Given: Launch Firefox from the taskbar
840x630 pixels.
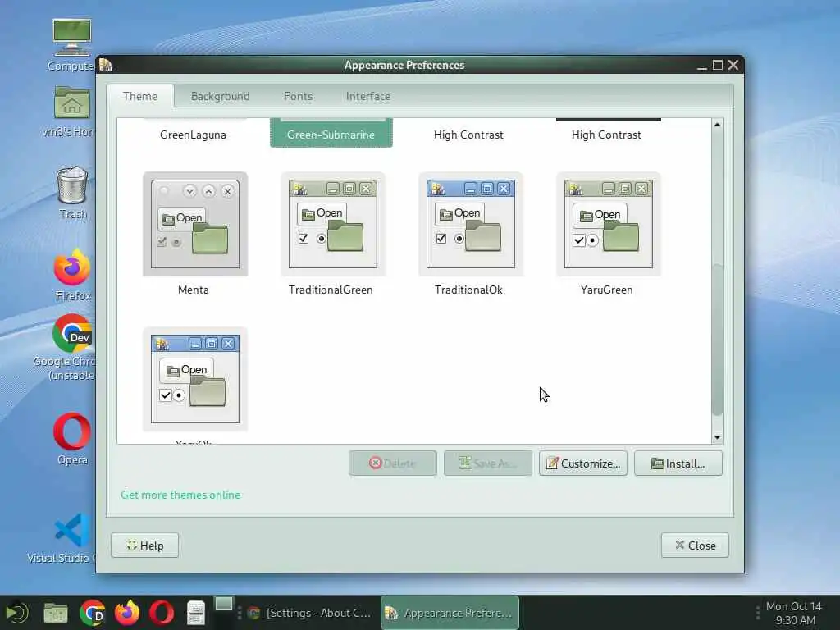Looking at the screenshot, I should tap(127, 613).
